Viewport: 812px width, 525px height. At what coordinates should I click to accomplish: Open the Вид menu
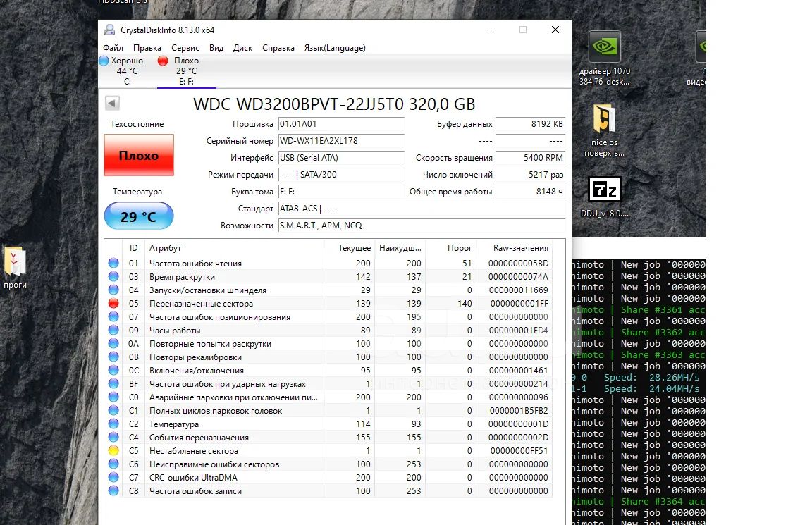point(216,48)
